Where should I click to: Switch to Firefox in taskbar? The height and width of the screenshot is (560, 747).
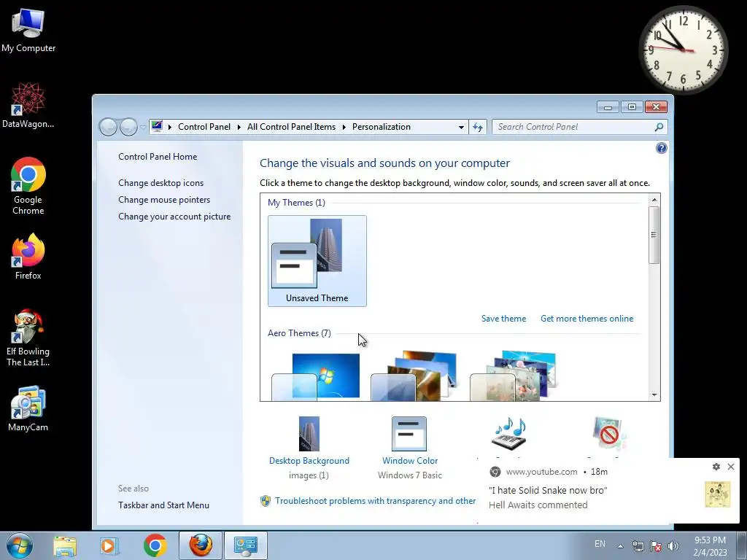(x=201, y=545)
